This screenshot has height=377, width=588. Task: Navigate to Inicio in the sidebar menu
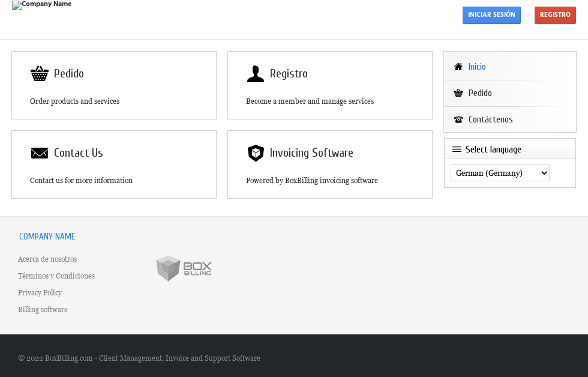click(x=478, y=66)
